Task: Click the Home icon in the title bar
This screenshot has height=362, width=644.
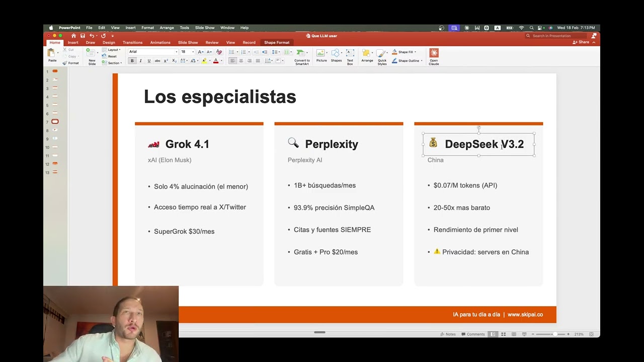Action: click(73, 36)
